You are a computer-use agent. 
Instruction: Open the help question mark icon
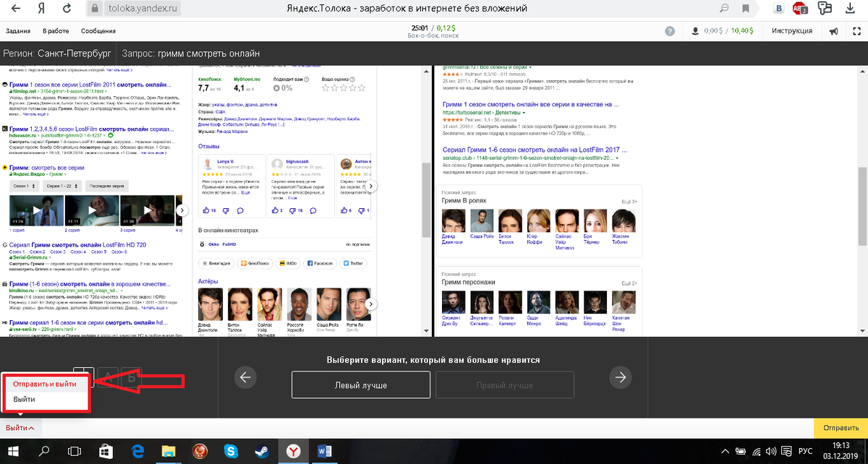click(x=670, y=31)
